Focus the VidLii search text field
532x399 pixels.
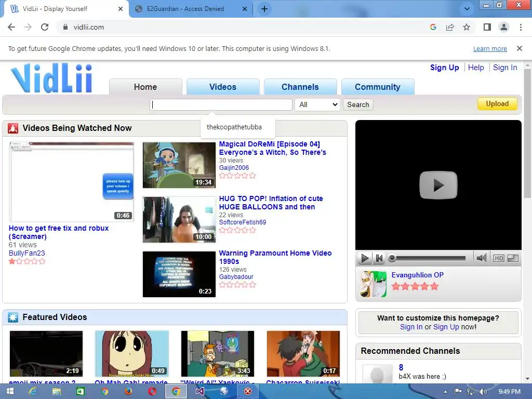click(221, 104)
